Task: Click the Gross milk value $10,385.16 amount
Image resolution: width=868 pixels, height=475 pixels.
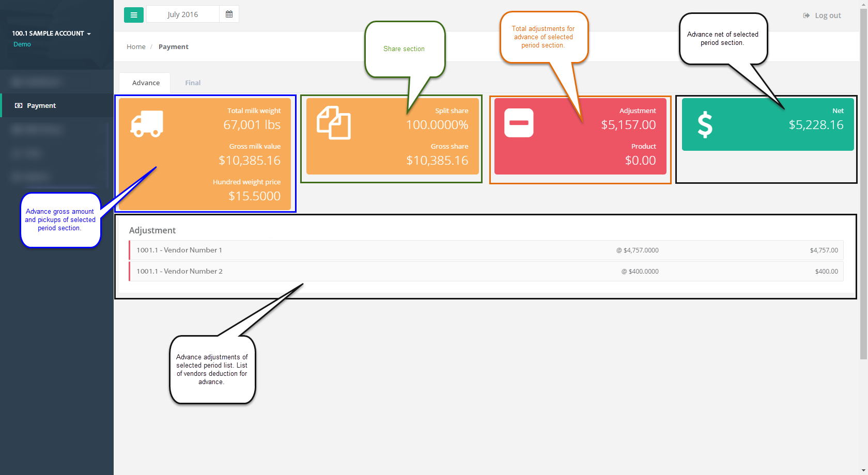Action: 250,160
